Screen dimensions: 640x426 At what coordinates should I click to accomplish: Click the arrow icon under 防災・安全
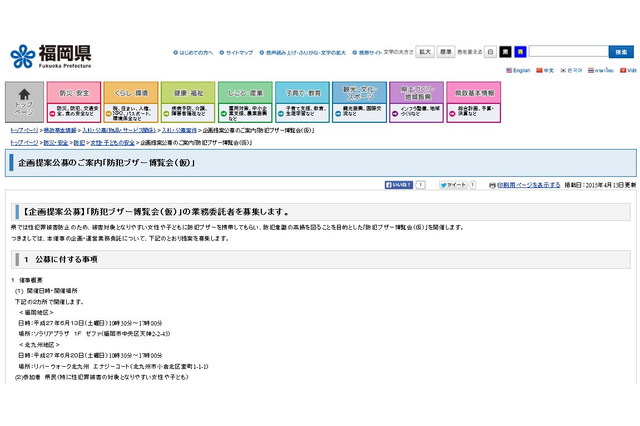52,113
